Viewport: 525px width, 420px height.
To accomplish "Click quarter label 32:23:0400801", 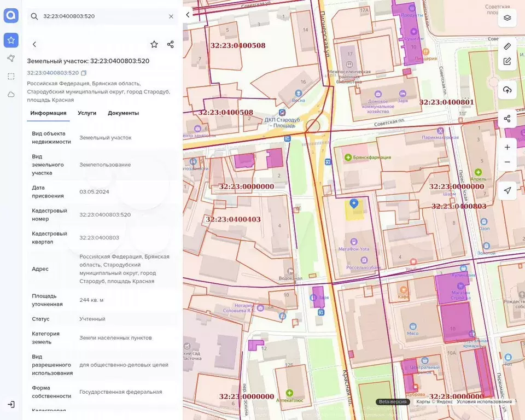I will coord(447,102).
